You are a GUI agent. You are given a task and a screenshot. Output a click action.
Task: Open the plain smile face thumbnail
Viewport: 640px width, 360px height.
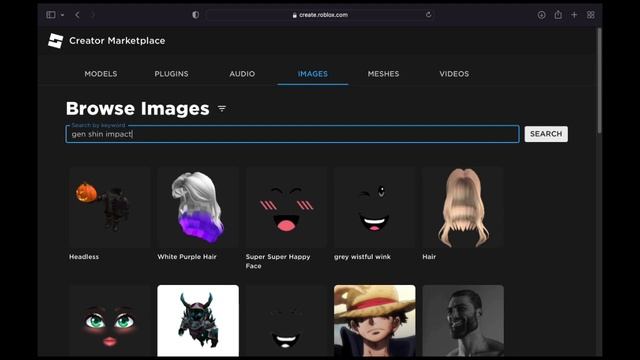(286, 321)
